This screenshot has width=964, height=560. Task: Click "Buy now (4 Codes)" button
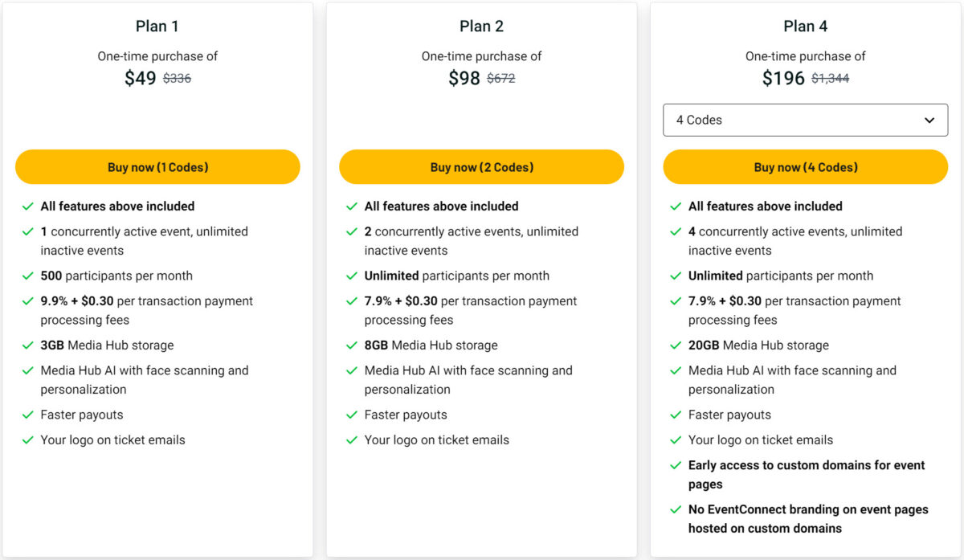point(806,166)
